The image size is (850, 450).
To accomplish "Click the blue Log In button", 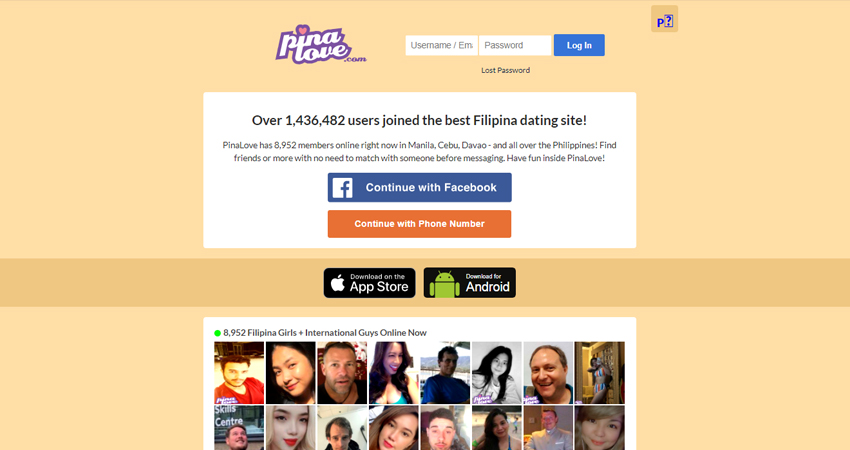I will pos(579,46).
